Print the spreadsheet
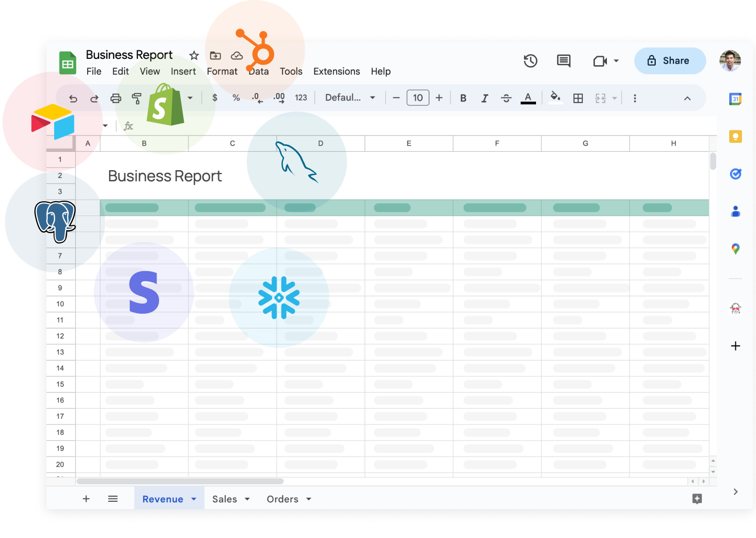756x538 pixels. [x=115, y=98]
